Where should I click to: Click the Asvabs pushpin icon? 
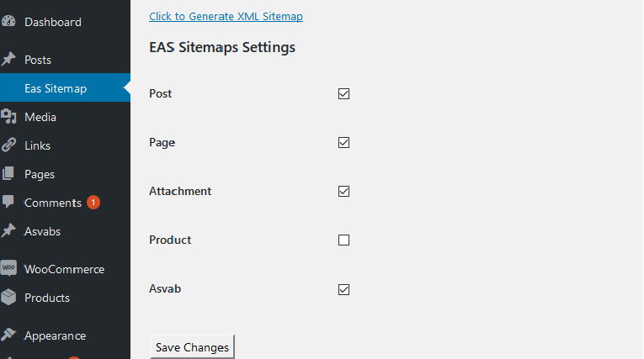coord(8,231)
